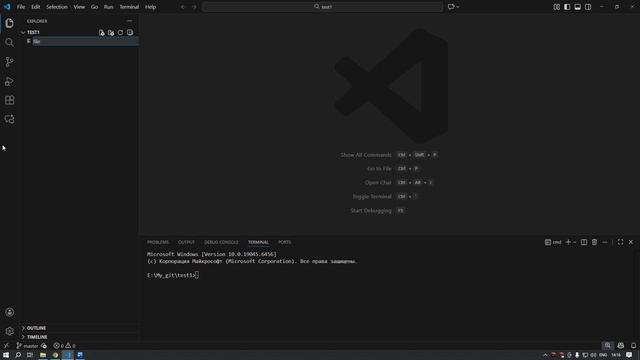Open the Remote Explorer icon in activity bar
Screen dimensions: 640x360
pyautogui.click(x=9, y=119)
